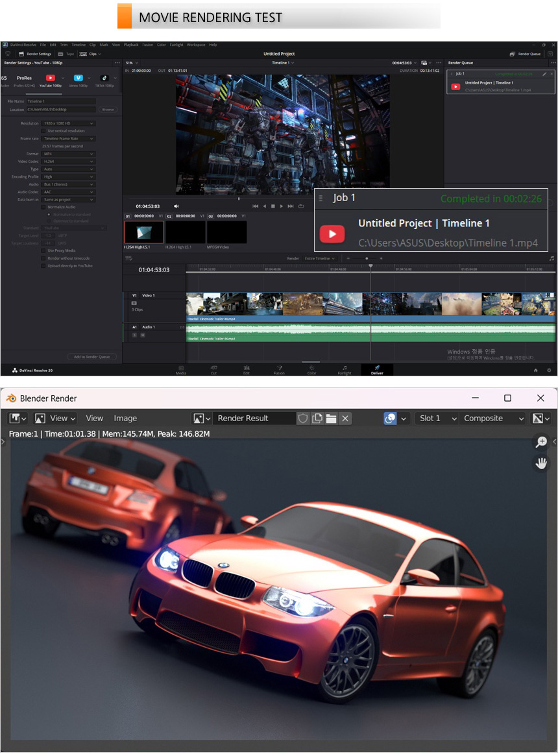Image resolution: width=558 pixels, height=756 pixels.
Task: Choose the YouTube 1080p render preset icon
Action: tap(50, 78)
